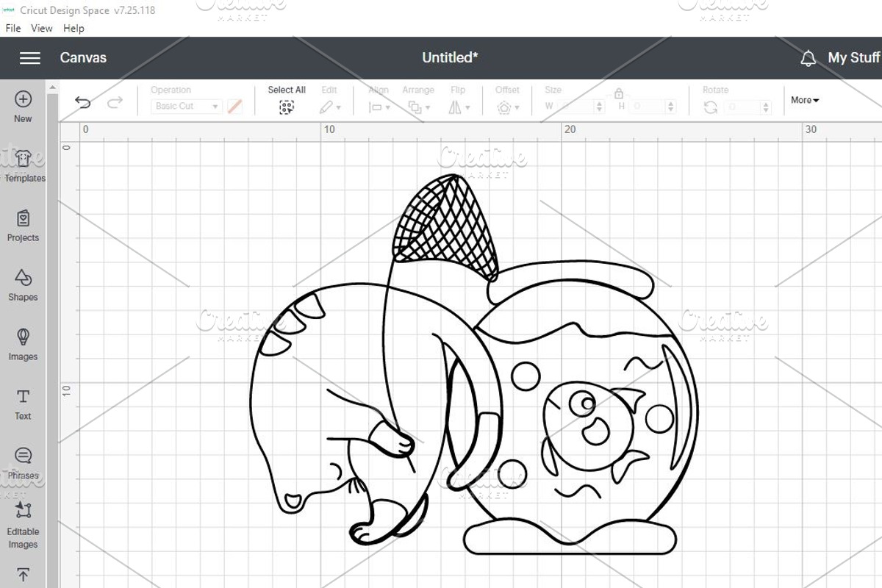The image size is (882, 588).
Task: Click the Upload icon in sidebar
Action: coord(23,575)
